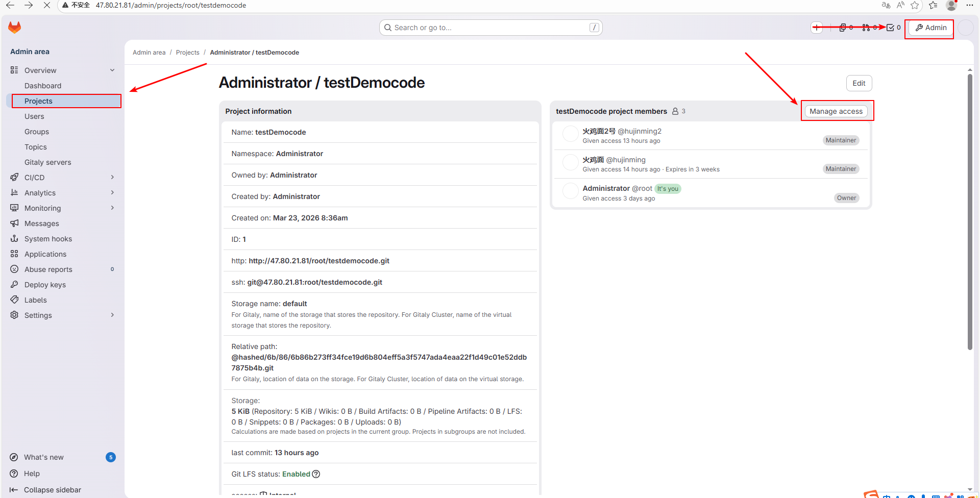Screen dimensions: 980x498
Task: Open the Administrator @root member link
Action: click(618, 188)
